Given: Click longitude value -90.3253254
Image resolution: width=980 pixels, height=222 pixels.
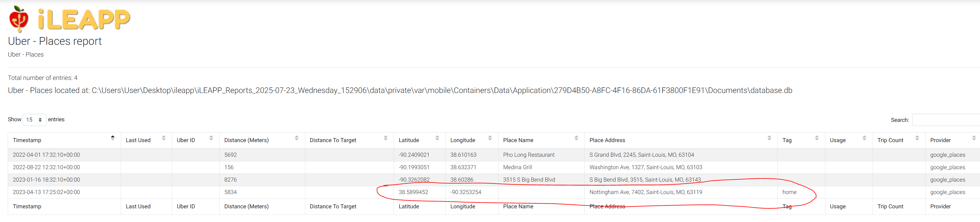Looking at the screenshot, I should click(466, 192).
